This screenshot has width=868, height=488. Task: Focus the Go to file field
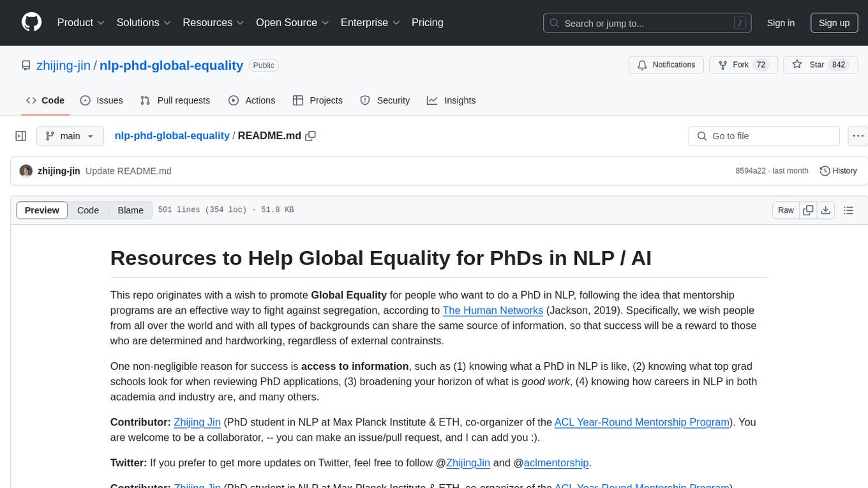coord(764,136)
